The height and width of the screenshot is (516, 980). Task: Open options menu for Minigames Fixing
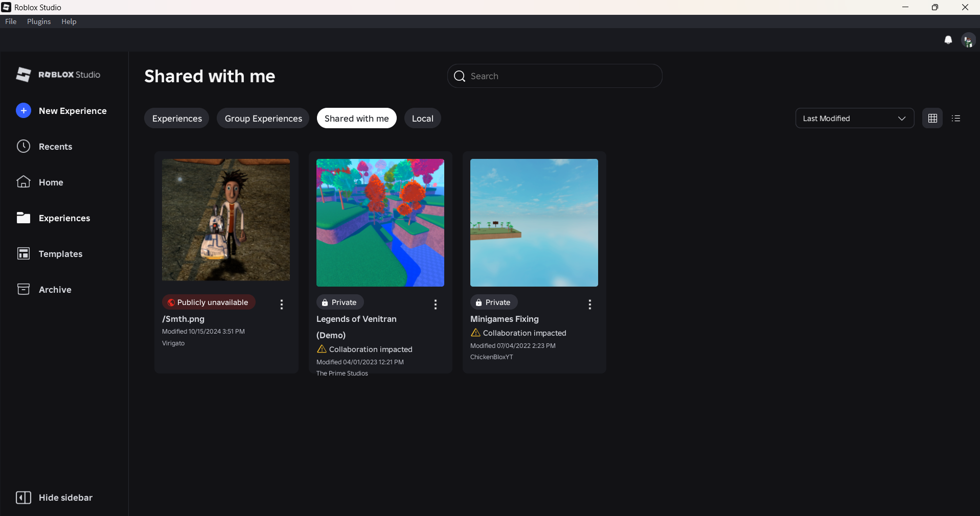590,304
